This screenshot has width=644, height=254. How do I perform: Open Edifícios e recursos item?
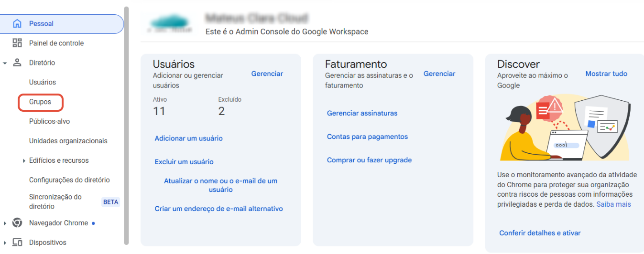[59, 160]
